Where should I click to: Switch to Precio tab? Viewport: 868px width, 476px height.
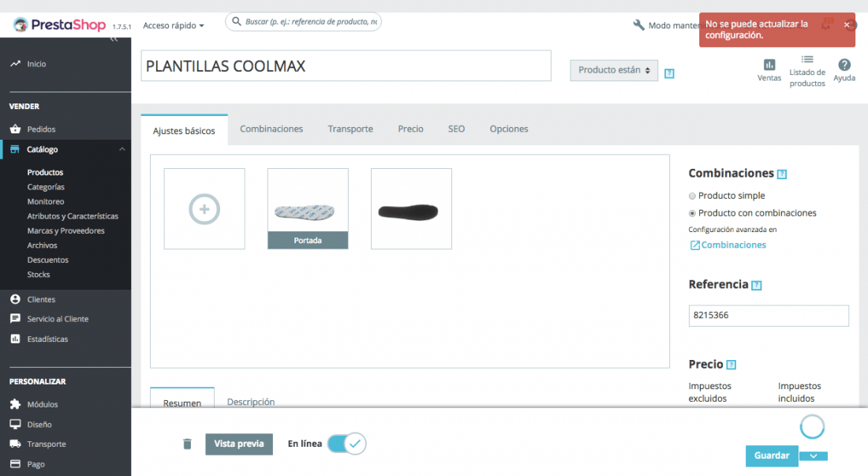[411, 129]
